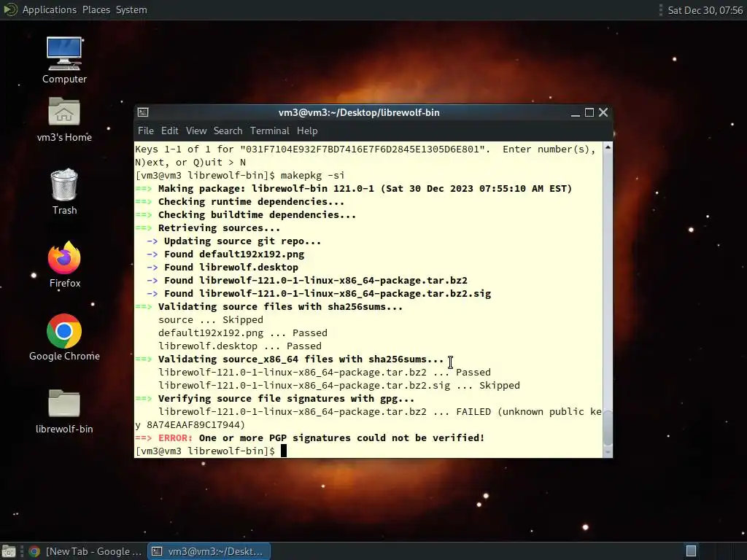Click 'Found librewolf.desktop' line

tap(222, 267)
